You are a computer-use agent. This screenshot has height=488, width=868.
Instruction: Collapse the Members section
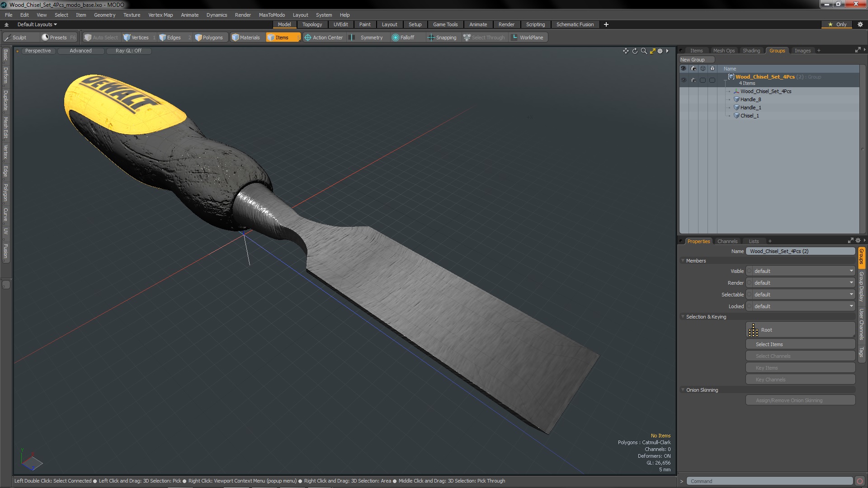tap(683, 261)
